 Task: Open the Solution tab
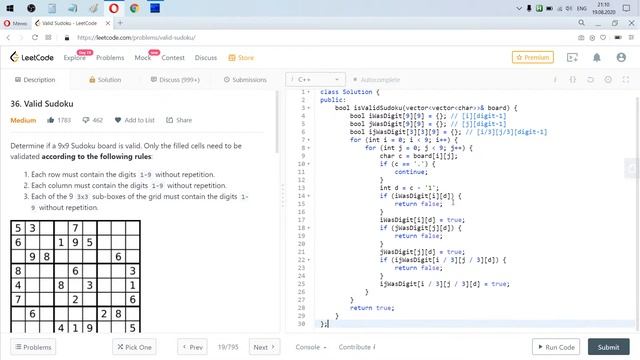[105, 80]
